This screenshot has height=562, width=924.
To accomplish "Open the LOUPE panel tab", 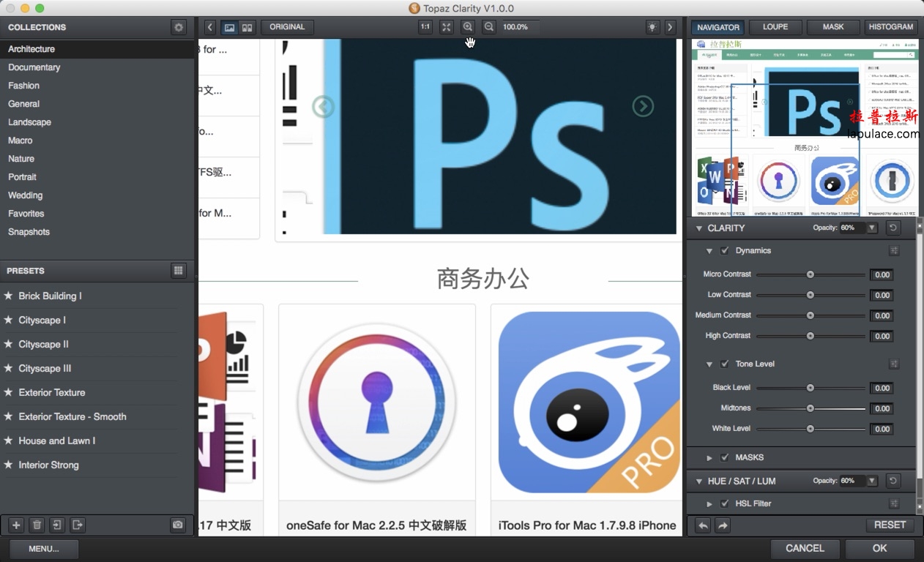I will pyautogui.click(x=775, y=26).
